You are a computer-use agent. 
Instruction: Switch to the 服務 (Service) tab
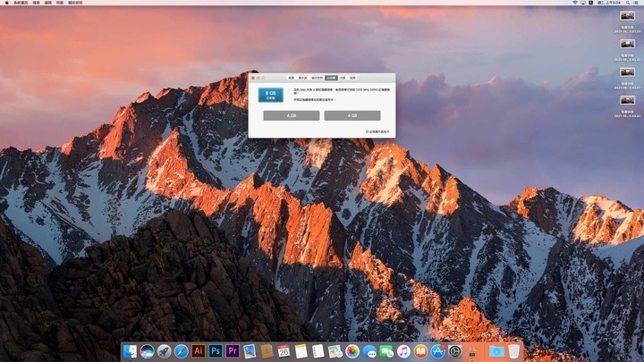pos(352,78)
